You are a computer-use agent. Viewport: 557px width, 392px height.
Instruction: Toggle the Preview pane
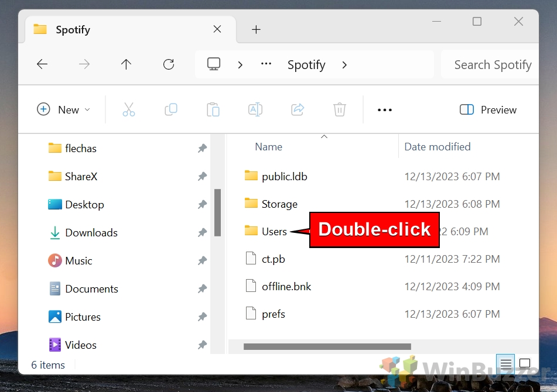[x=488, y=109]
